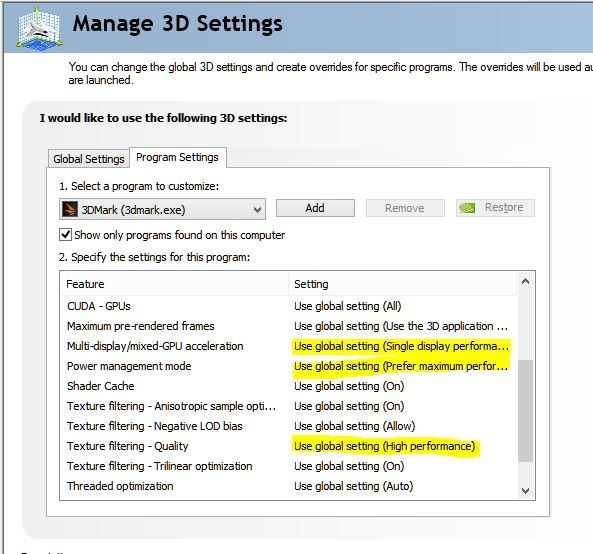The image size is (593, 554).
Task: Click the scroll up arrow in settings list
Action: [525, 281]
